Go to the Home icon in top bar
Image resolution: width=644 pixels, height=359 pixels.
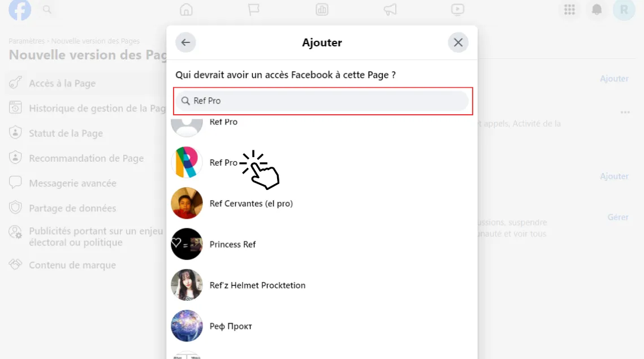click(186, 10)
